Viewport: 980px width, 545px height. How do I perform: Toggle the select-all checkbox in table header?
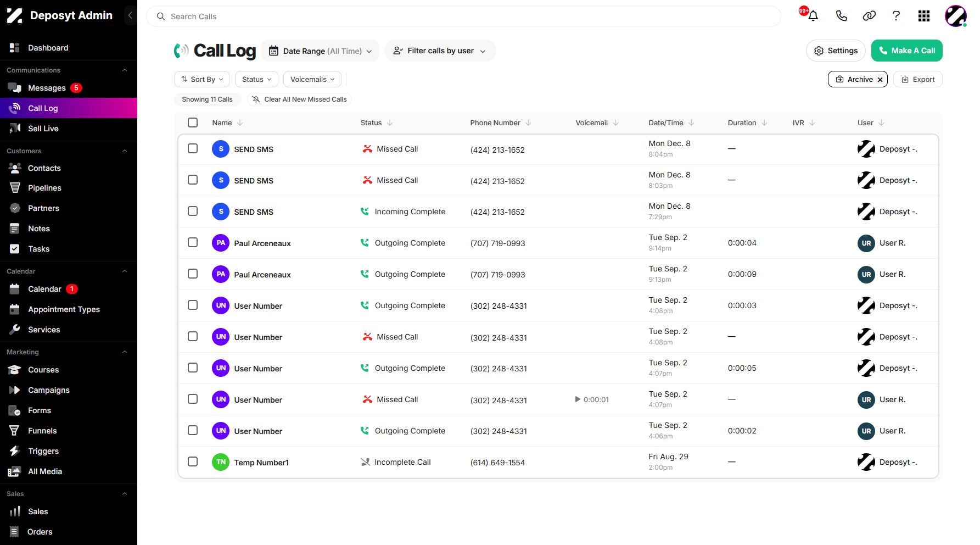pos(193,123)
